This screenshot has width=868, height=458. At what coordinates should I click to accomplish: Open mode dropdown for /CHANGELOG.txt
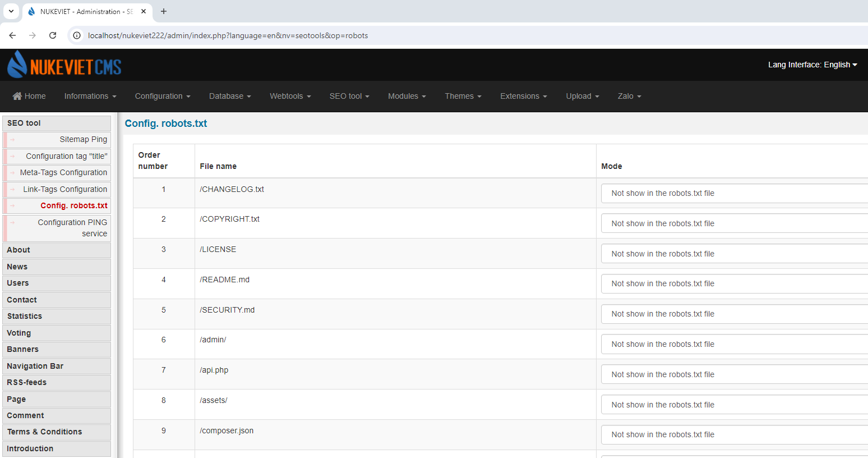tap(735, 193)
